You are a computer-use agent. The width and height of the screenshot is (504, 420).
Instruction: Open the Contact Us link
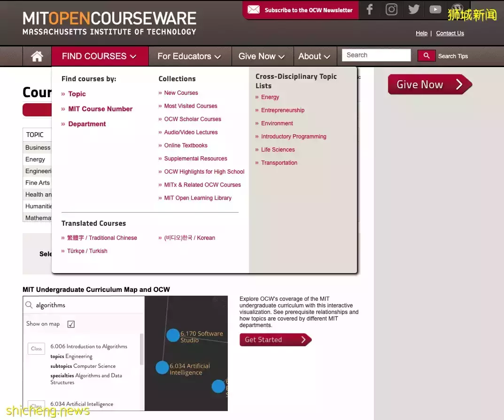pos(450,33)
